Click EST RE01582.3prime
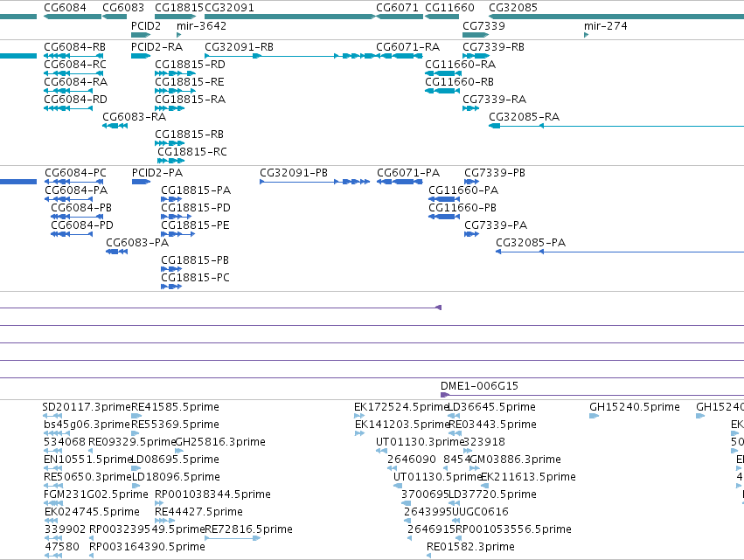Screen dimensions: 744x560 (x=470, y=547)
